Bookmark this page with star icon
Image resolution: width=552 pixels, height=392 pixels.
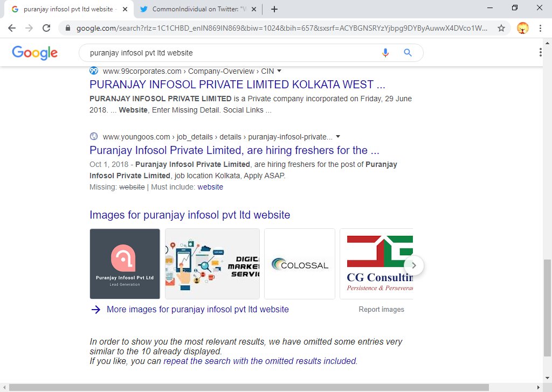click(501, 28)
